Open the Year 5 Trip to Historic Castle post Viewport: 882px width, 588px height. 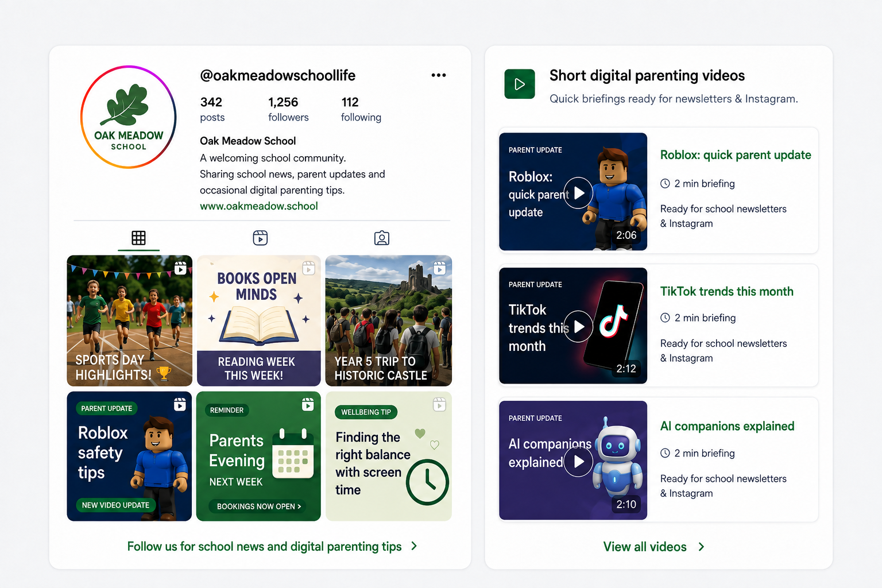coord(389,320)
